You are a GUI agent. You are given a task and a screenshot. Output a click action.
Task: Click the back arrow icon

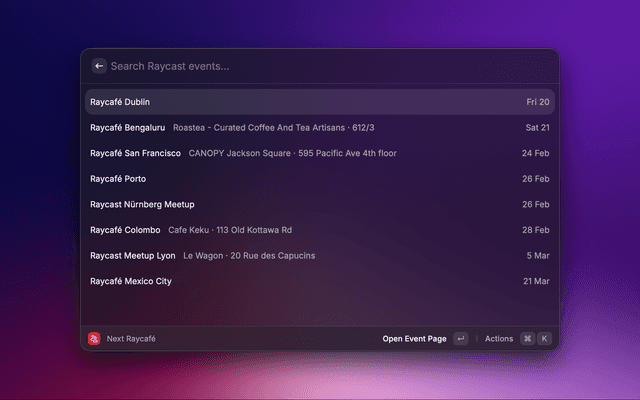[x=99, y=66]
